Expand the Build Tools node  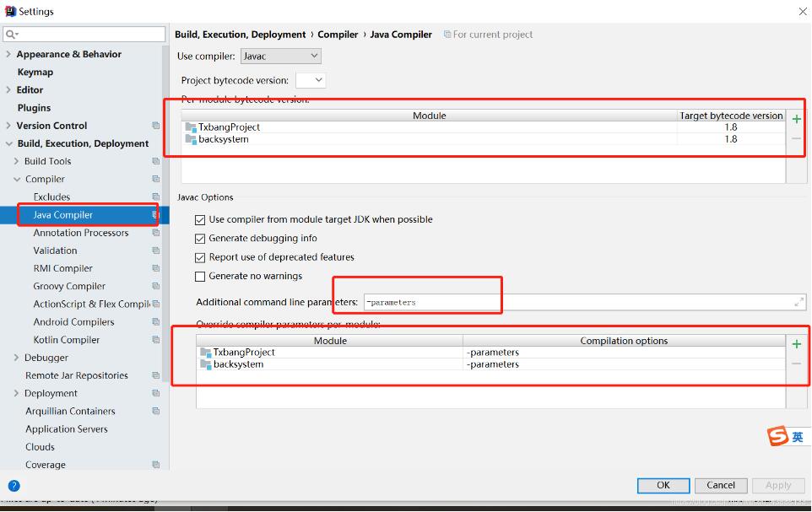(17, 161)
